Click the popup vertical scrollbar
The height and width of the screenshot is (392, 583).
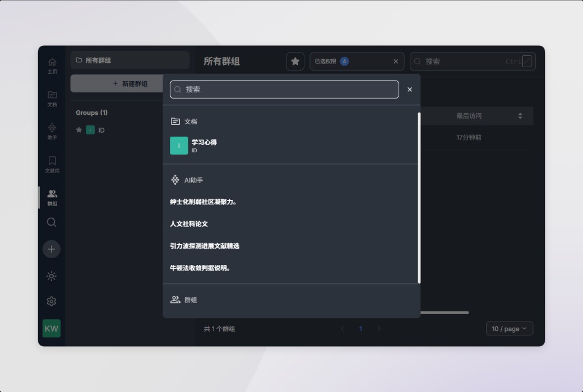419,198
